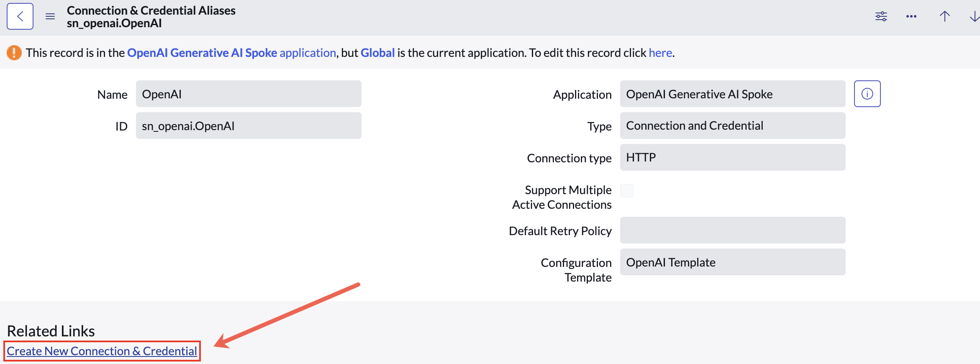
Task: Click the ID field sn_openai.OpenAI
Action: (249, 126)
